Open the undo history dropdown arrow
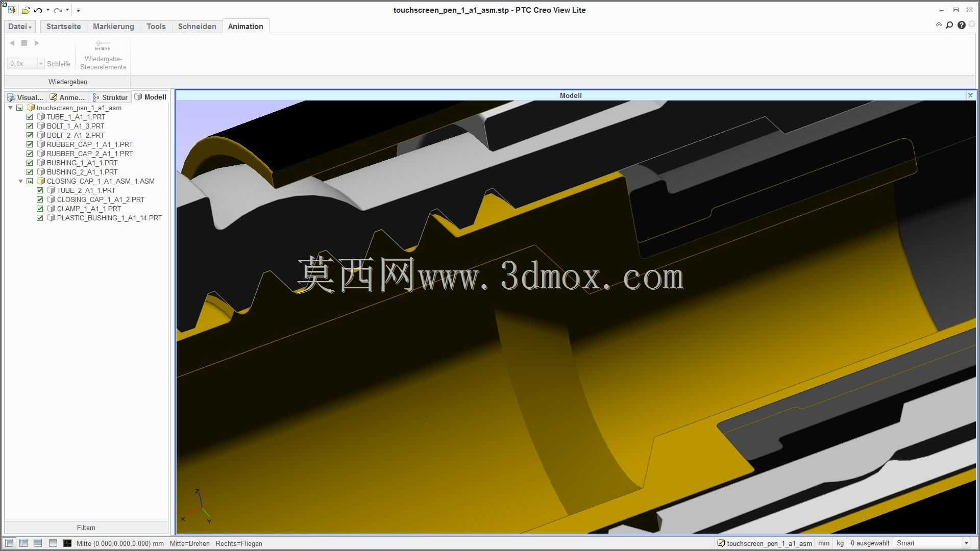 pyautogui.click(x=47, y=10)
